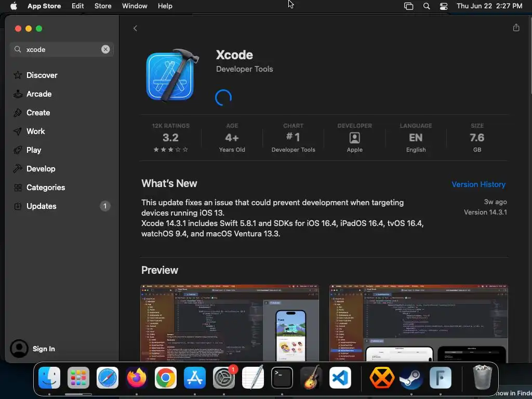The image size is (532, 399).
Task: Open the share menu for Xcode
Action: 516,28
